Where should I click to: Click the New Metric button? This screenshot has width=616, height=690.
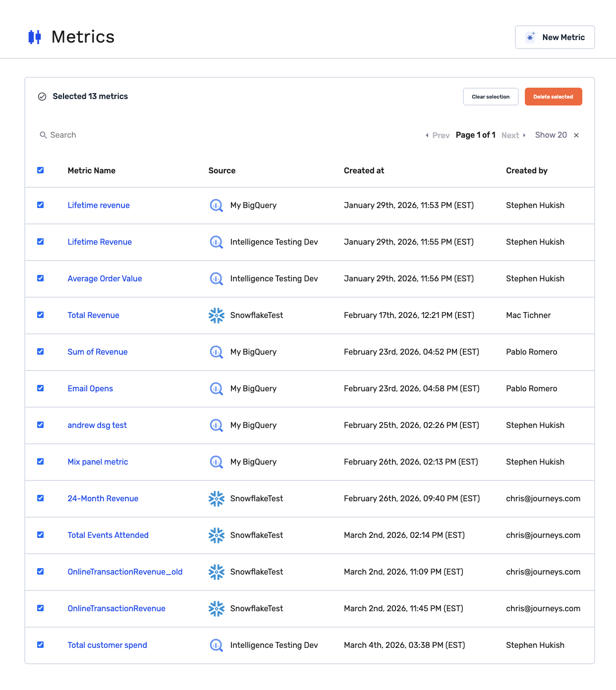[x=555, y=37]
